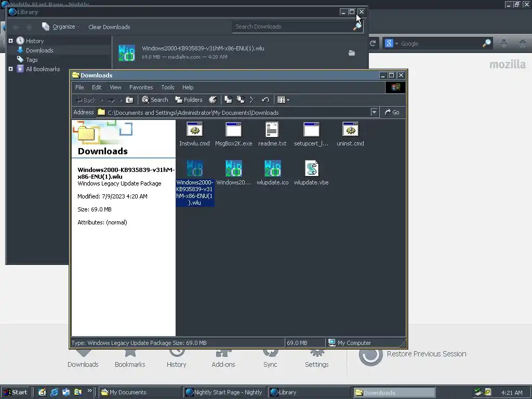Click the download entry Windows2000-KB935839 in Library
The width and height of the screenshot is (532, 399).
click(x=240, y=52)
